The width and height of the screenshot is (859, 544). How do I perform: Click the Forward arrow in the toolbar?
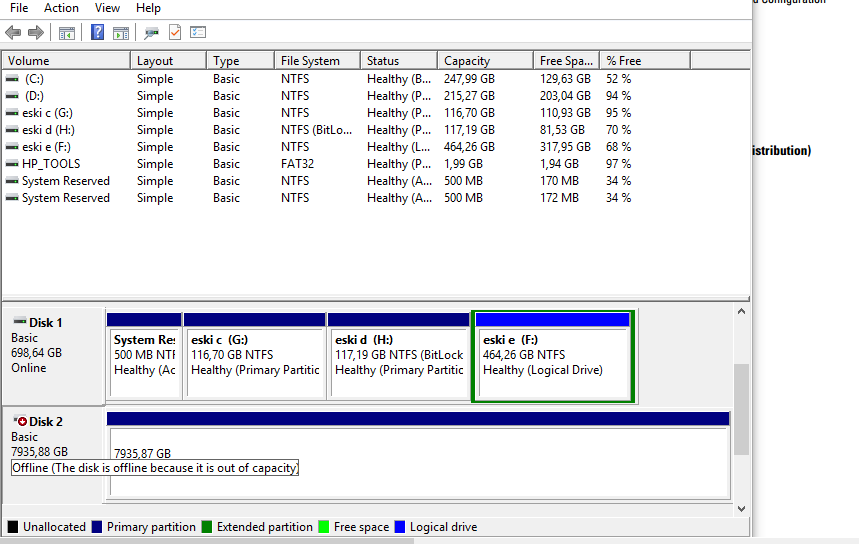point(36,32)
